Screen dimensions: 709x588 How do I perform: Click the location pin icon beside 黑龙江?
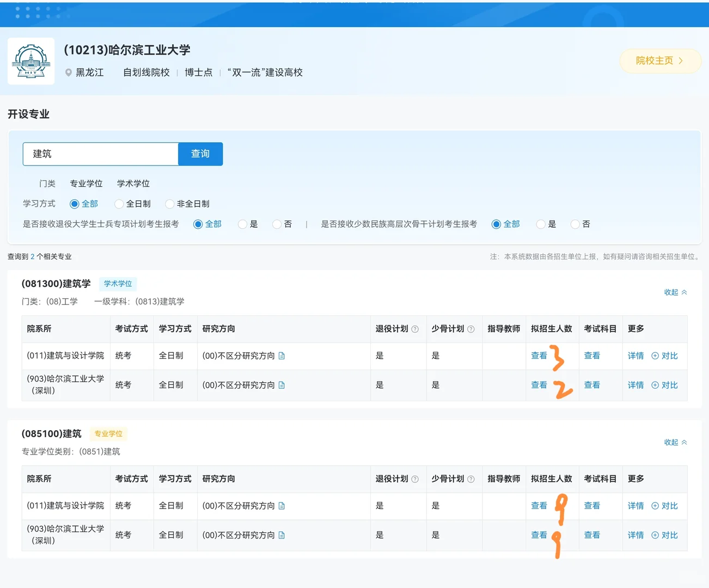click(68, 72)
